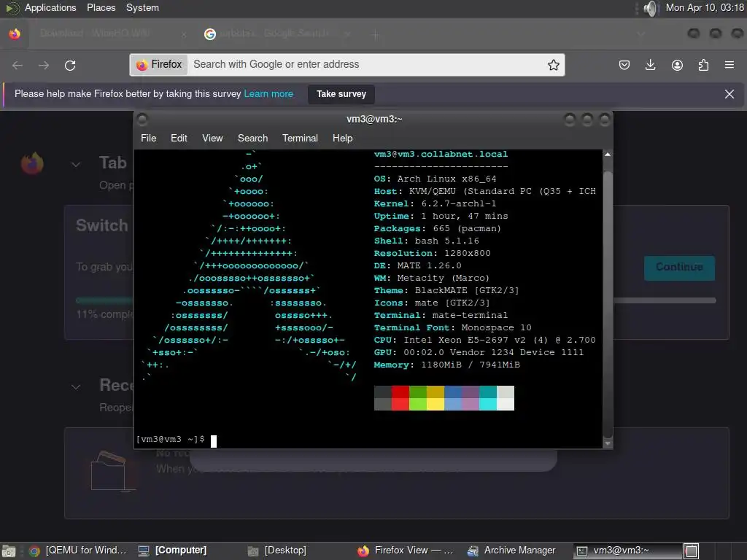The width and height of the screenshot is (747, 560).
Task: Close the WineHQ Wiki tab
Action: (184, 34)
